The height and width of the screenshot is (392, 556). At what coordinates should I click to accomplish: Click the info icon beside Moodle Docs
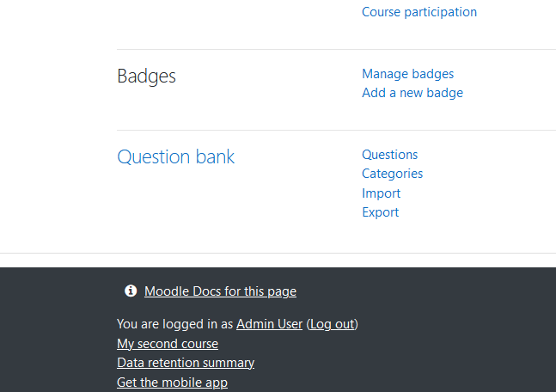[131, 291]
